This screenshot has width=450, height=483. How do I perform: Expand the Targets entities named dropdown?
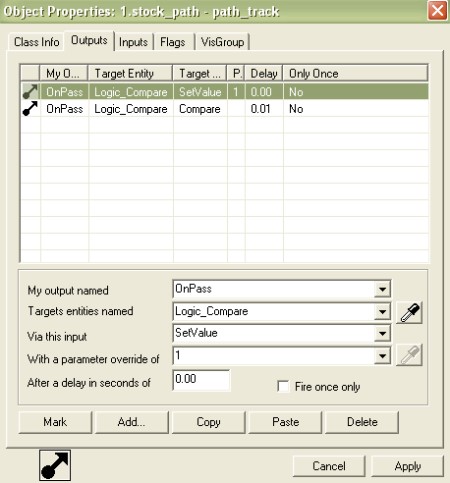coord(382,312)
